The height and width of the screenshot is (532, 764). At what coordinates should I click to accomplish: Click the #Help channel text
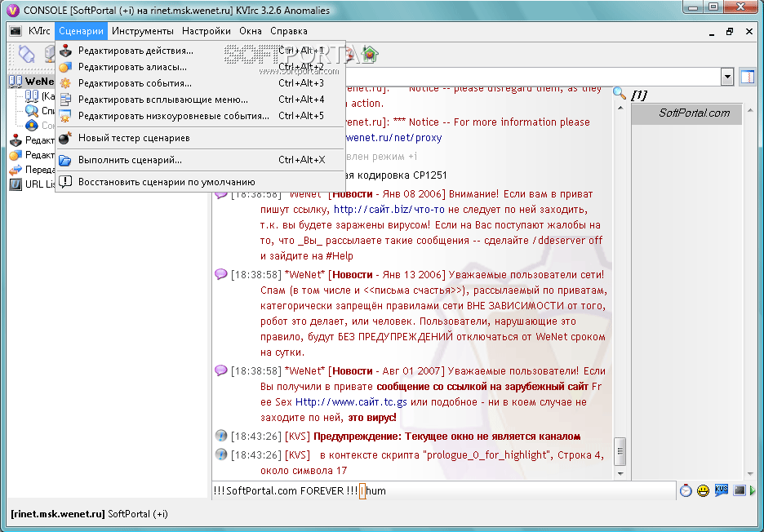339,256
